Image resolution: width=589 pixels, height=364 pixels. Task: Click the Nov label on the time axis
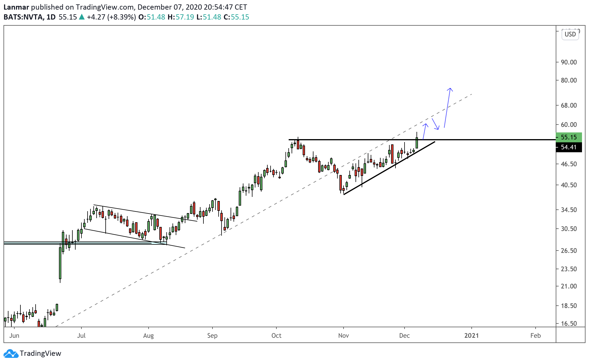pos(344,335)
